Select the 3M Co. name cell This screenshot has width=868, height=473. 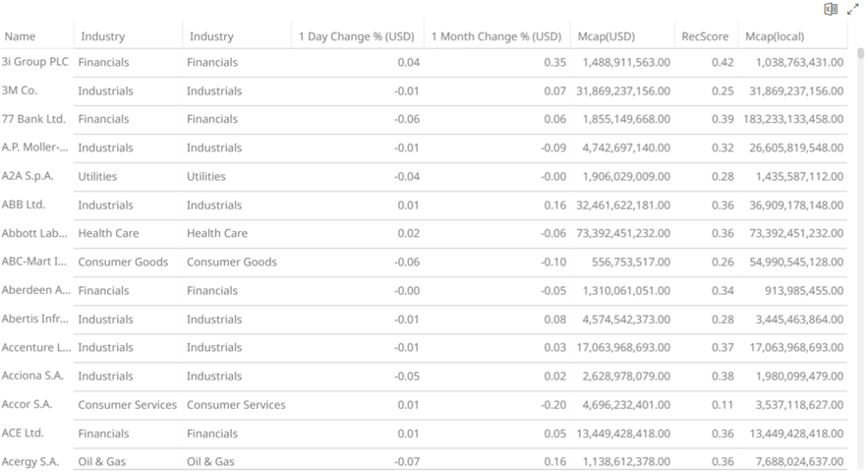20,90
